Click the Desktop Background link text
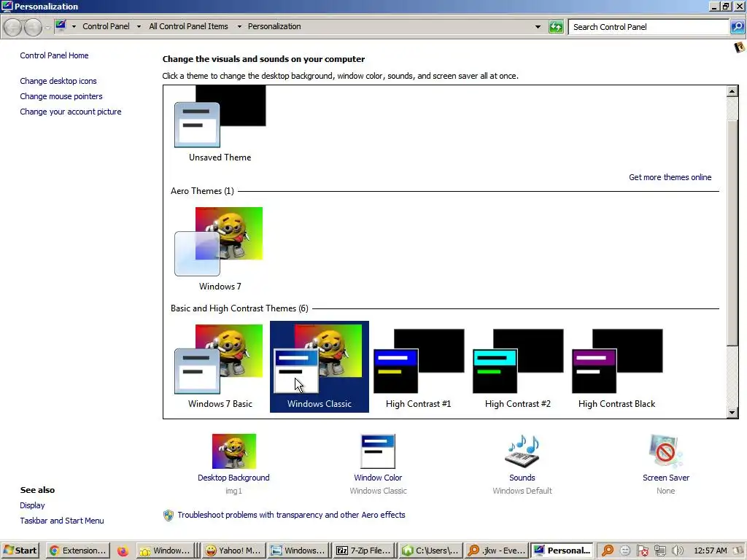Image resolution: width=747 pixels, height=560 pixels. pyautogui.click(x=233, y=478)
